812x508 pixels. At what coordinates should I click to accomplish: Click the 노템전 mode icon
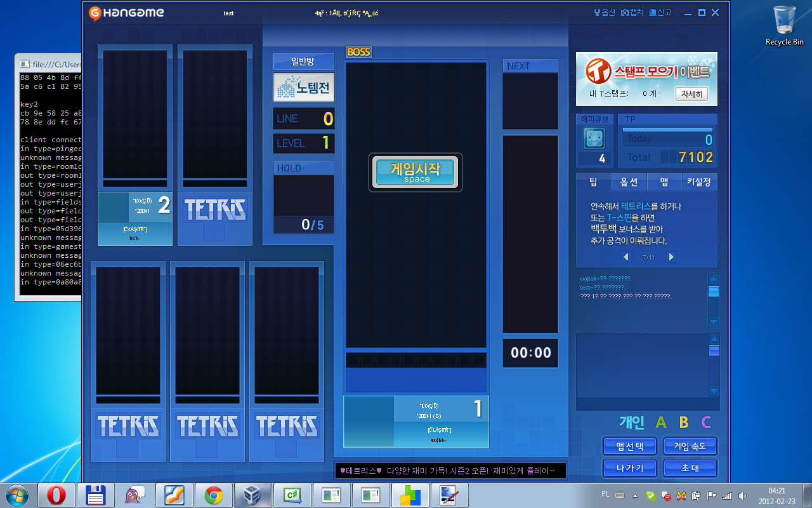304,88
